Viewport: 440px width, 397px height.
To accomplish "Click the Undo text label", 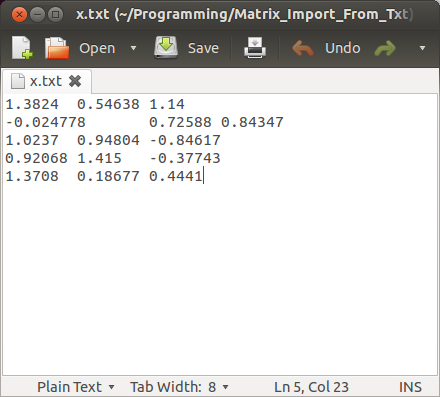I will click(343, 48).
